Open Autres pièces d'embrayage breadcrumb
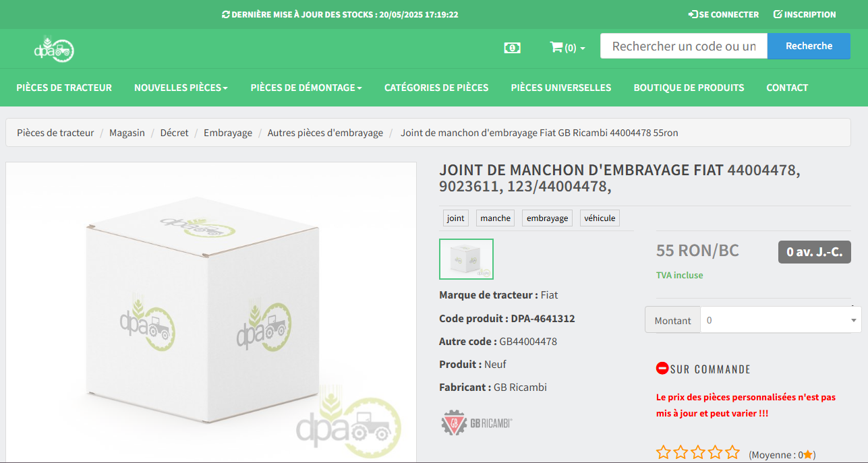Screen dimensions: 868x463 [325, 133]
